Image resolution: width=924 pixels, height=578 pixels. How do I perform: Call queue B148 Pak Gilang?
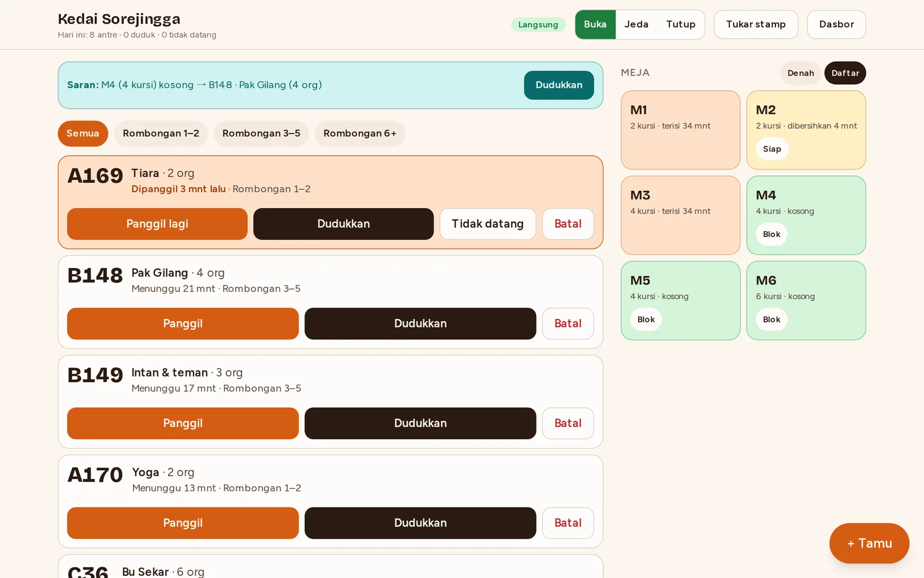[182, 324]
